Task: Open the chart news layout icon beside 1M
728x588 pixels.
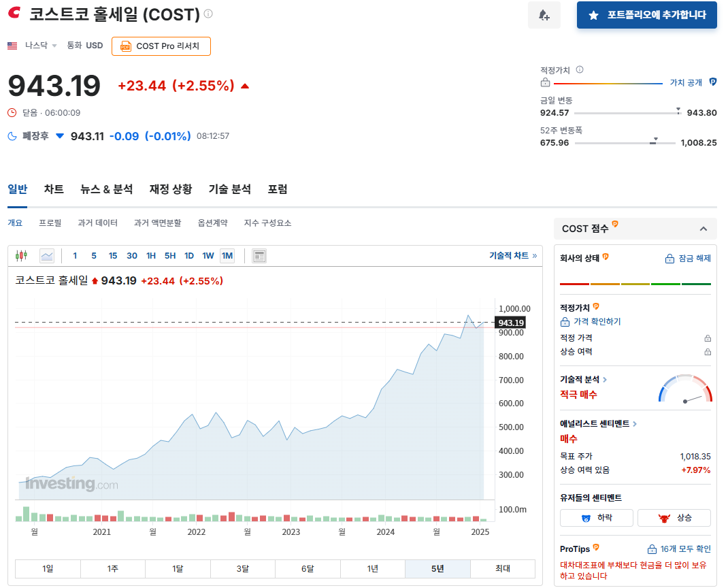Action: point(259,255)
